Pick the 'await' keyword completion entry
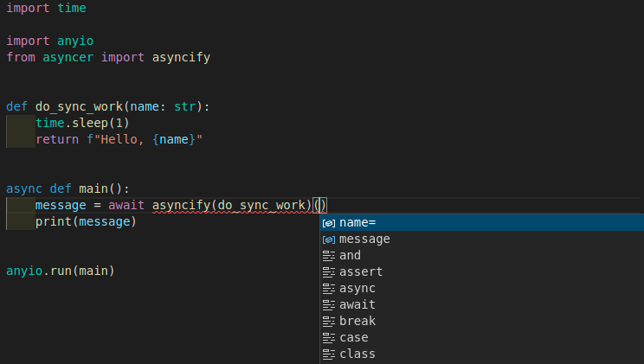 [357, 305]
